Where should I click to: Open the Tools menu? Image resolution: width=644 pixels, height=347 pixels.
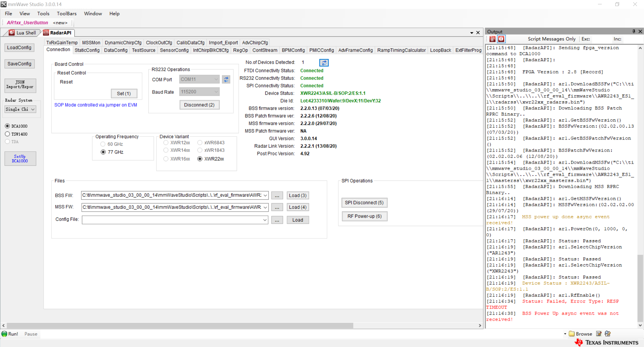43,14
